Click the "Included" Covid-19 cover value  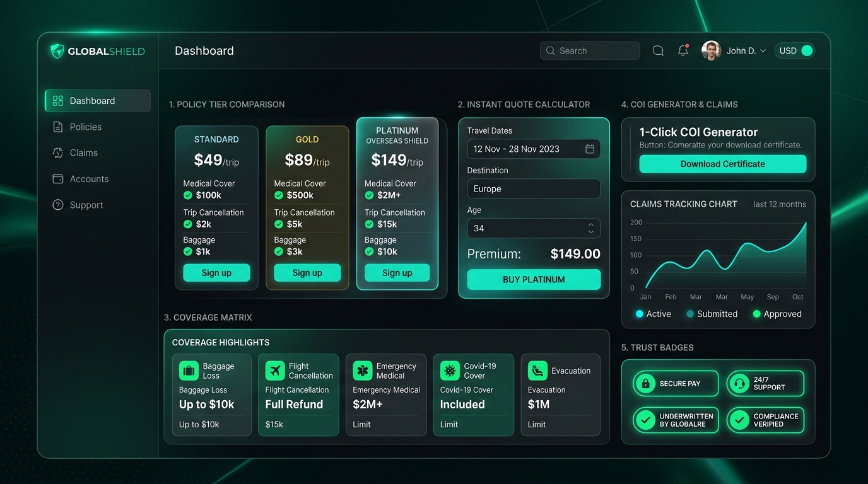tap(462, 405)
